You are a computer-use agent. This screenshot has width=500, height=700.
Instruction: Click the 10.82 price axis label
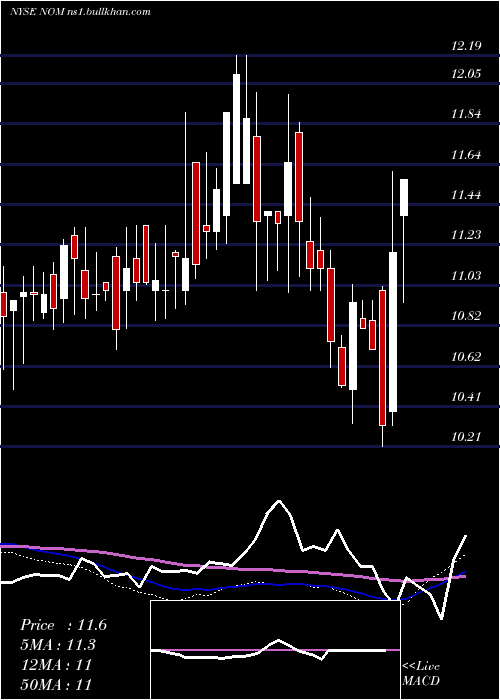(x=467, y=316)
